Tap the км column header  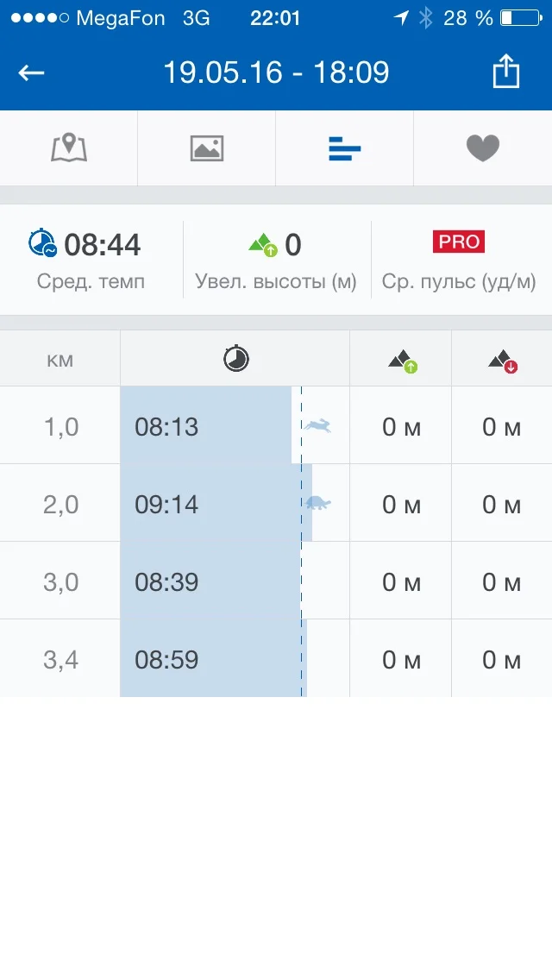pos(60,359)
